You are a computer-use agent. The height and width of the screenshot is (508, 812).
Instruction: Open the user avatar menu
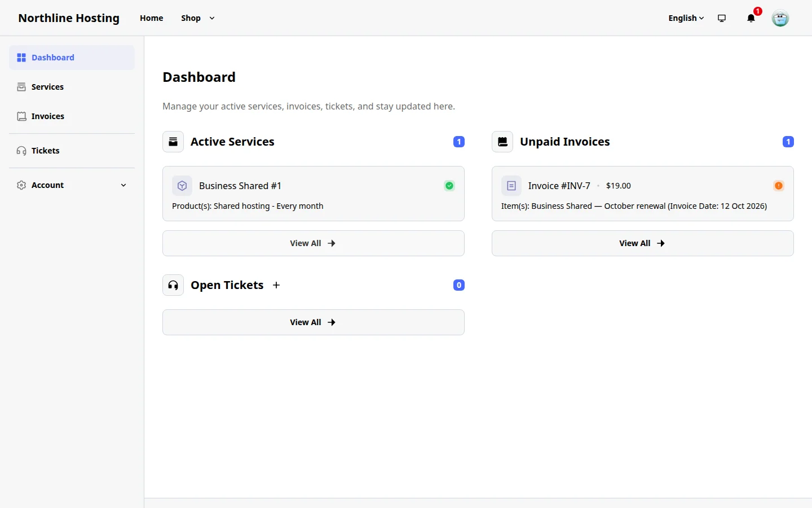coord(780,18)
